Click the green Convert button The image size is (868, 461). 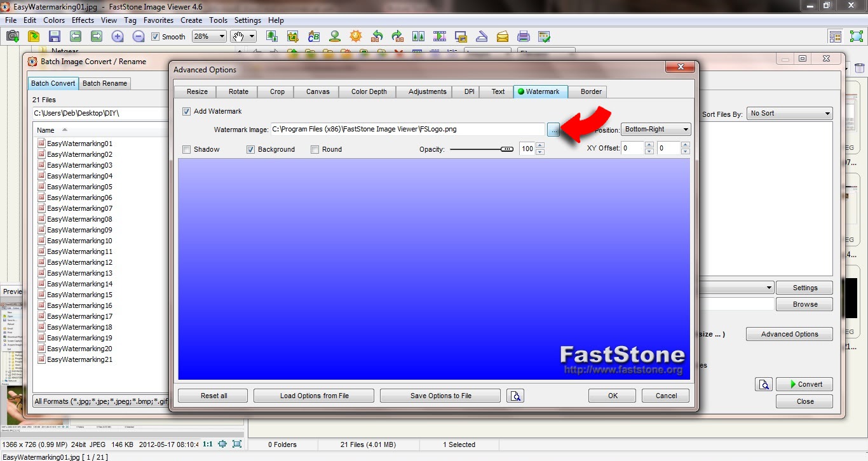pos(804,384)
